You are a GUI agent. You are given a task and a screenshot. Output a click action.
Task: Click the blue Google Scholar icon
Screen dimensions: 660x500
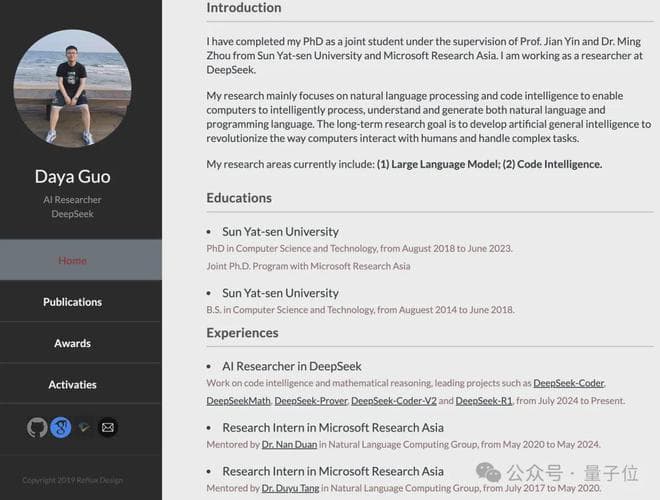61,427
